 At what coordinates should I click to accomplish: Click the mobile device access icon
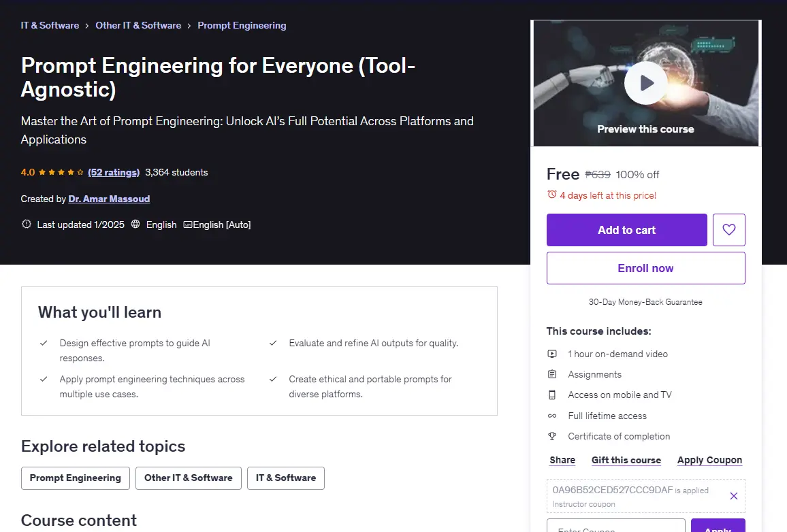pyautogui.click(x=552, y=395)
